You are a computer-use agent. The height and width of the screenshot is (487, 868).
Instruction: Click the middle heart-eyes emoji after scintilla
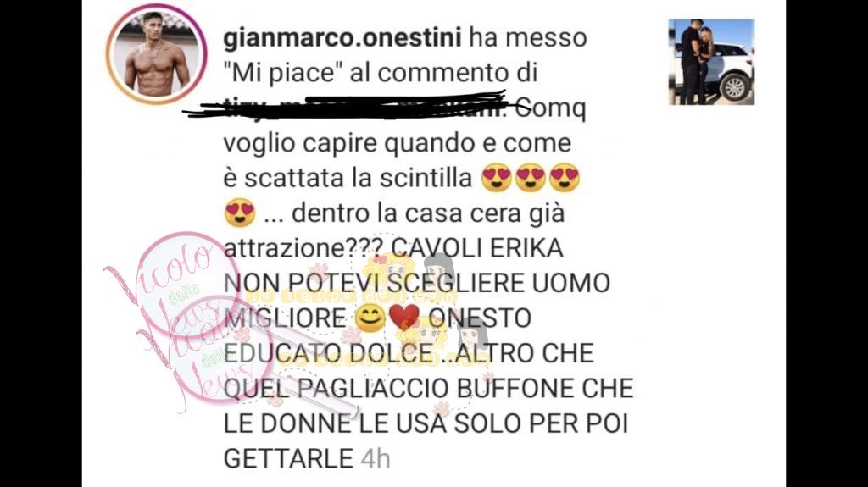pyautogui.click(x=531, y=178)
